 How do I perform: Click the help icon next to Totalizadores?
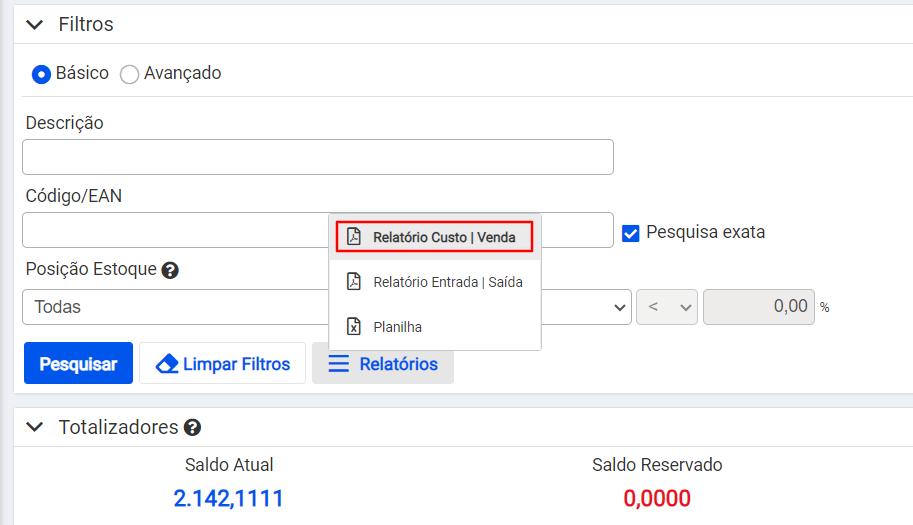pos(192,428)
